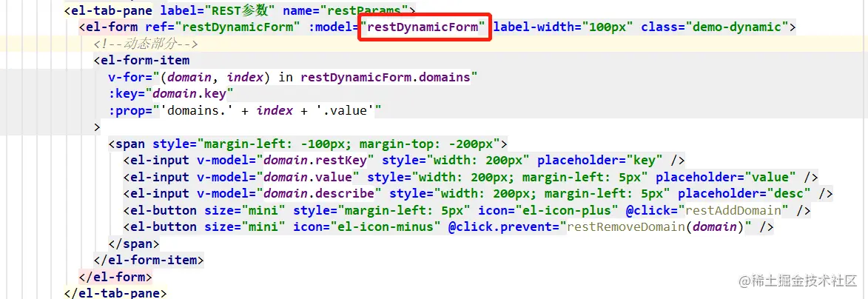Click the closing </el-tab-pane> tag
The image size is (868, 299).
pyautogui.click(x=115, y=292)
